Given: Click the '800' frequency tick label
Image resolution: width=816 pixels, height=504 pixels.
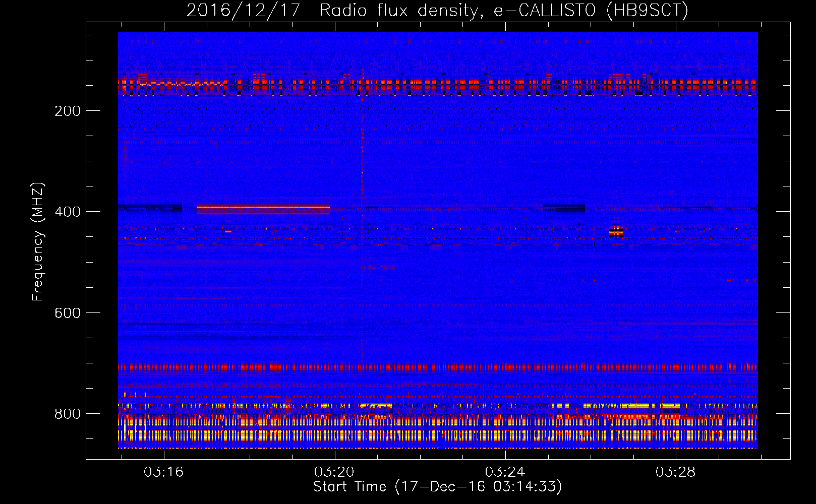Looking at the screenshot, I should [x=68, y=414].
